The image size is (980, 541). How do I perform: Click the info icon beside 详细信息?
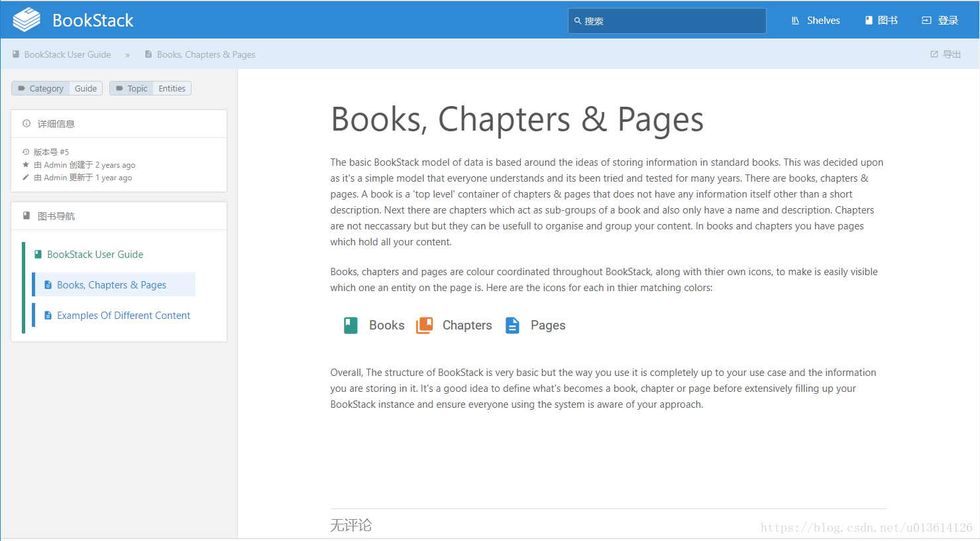pos(27,123)
